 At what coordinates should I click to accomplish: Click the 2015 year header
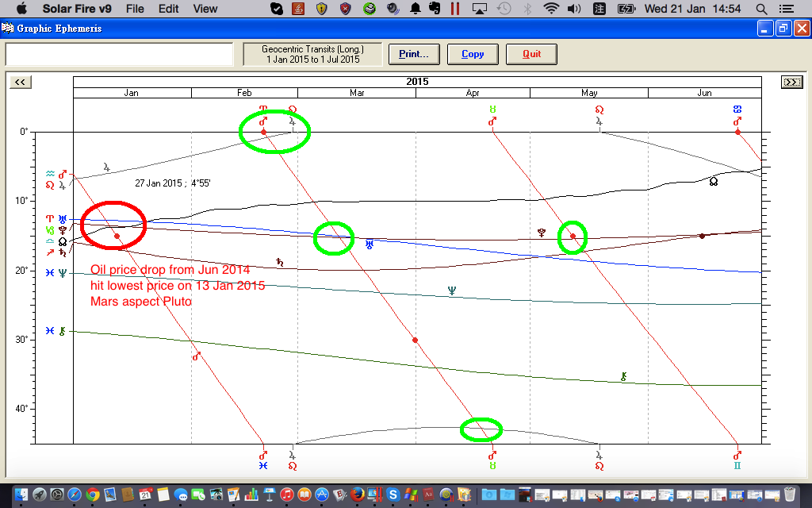point(417,82)
